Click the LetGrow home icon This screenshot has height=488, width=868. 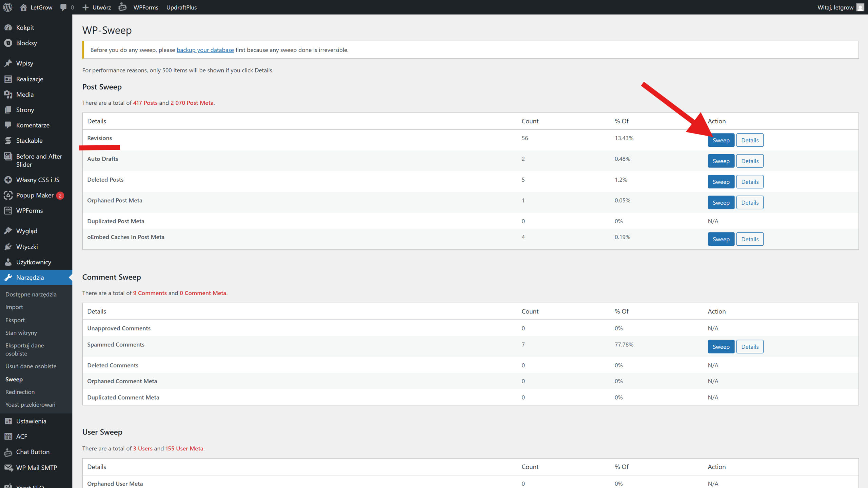(x=23, y=7)
